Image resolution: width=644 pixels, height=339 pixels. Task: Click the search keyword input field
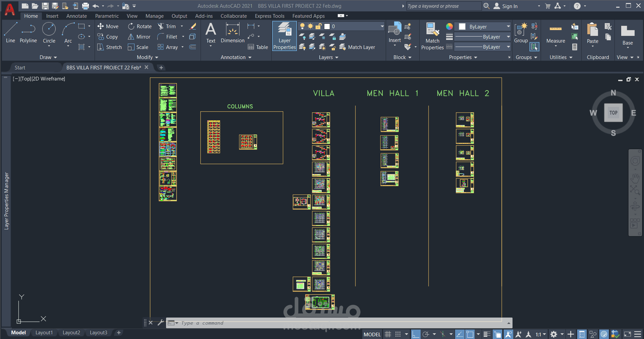(444, 6)
